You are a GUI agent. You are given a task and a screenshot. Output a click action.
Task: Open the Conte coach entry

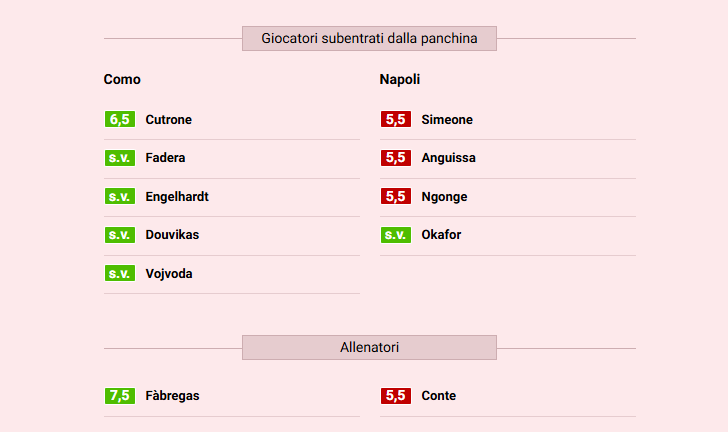(x=438, y=396)
